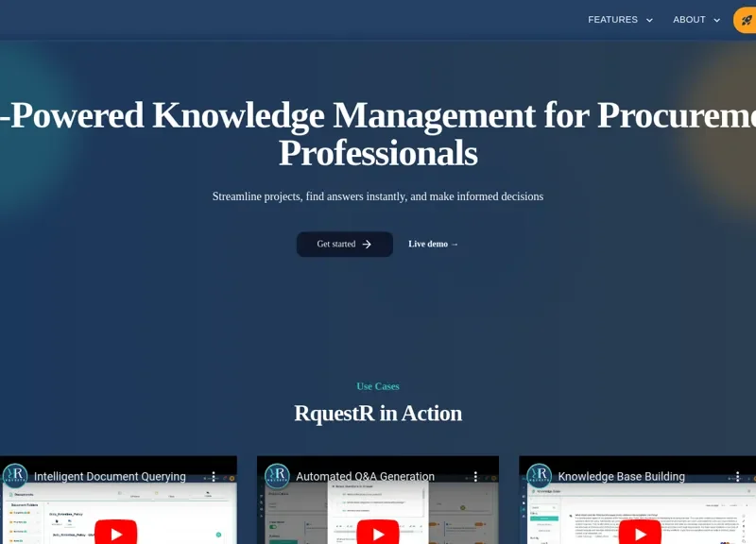Screen dimensions: 756x544
Task: Open three-dot menu on Knowledge Base Building video
Action: point(737,477)
